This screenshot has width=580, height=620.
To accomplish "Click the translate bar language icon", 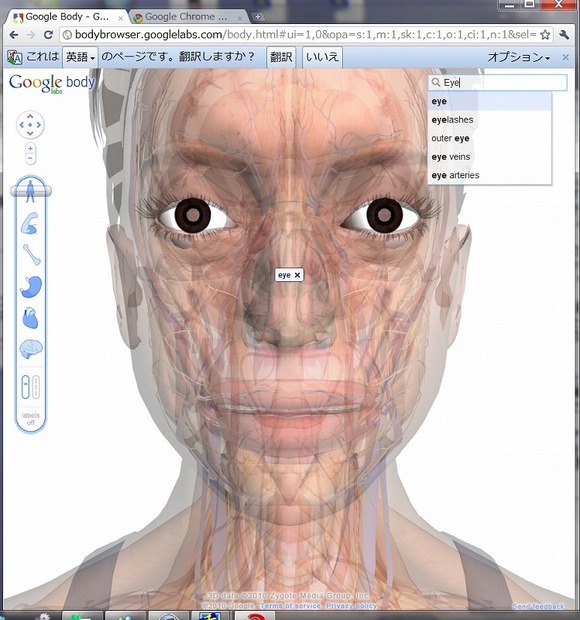I will coord(15,57).
